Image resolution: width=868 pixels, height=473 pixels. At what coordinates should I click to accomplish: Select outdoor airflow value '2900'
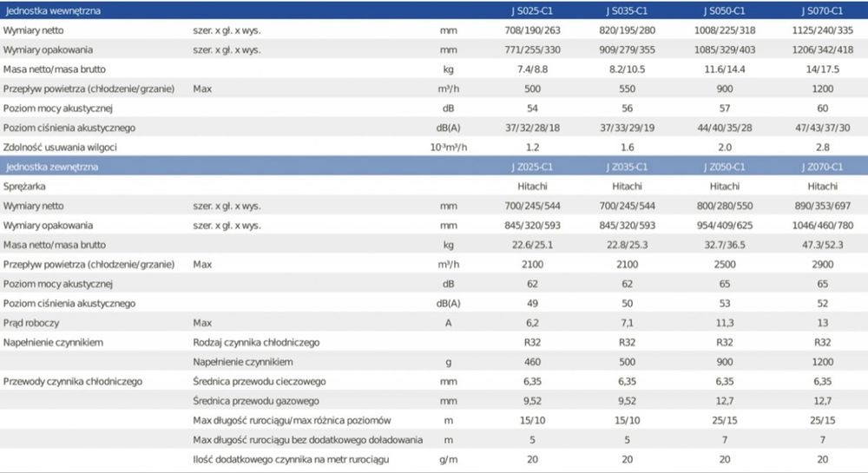tap(822, 265)
